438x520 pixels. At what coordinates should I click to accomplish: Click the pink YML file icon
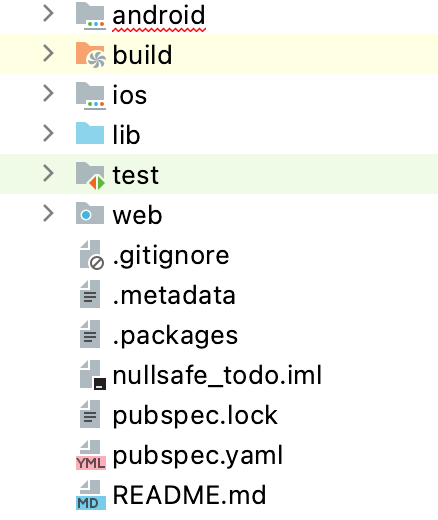pos(91,455)
